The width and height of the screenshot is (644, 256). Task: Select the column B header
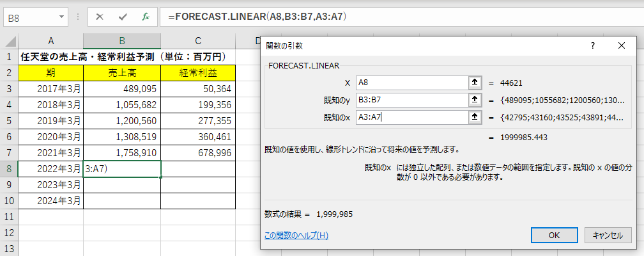coord(122,41)
